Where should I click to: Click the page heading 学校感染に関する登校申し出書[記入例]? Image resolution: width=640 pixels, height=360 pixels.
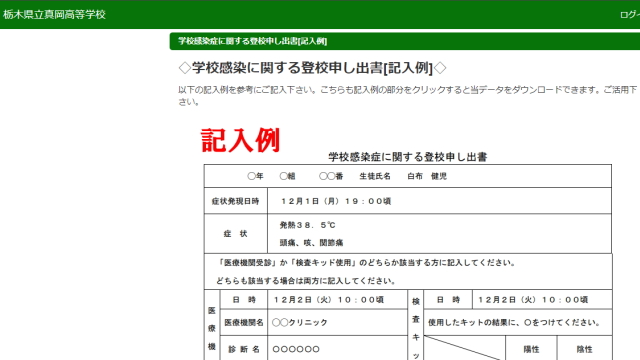click(312, 68)
